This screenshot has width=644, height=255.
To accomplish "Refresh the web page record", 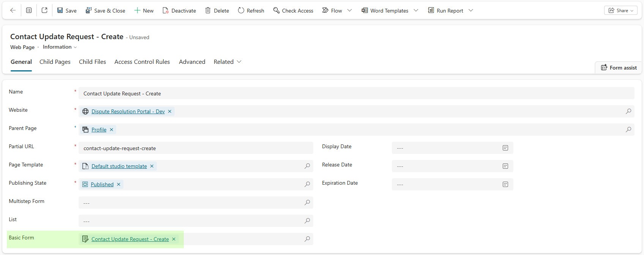I will tap(251, 11).
